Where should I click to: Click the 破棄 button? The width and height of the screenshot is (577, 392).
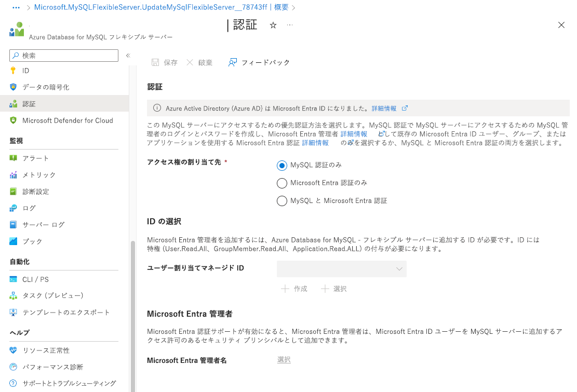coord(199,62)
